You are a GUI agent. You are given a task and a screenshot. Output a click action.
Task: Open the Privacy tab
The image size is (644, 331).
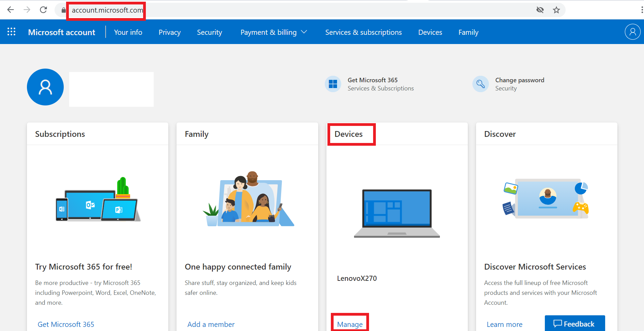coord(170,32)
